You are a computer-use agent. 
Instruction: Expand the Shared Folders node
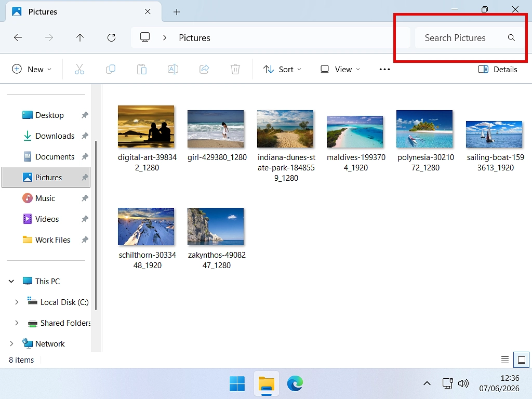[17, 323]
